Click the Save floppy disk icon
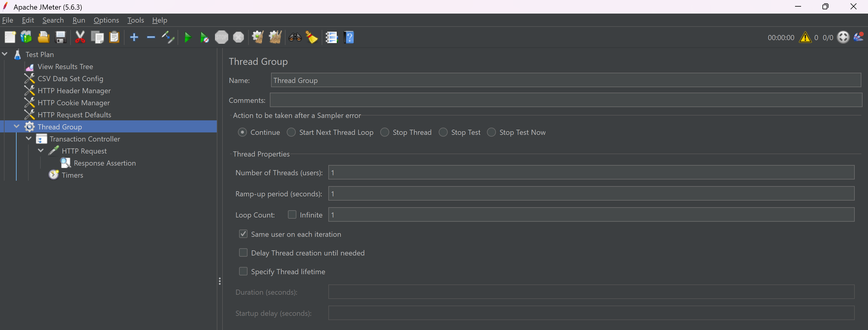The width and height of the screenshot is (868, 330). (61, 37)
